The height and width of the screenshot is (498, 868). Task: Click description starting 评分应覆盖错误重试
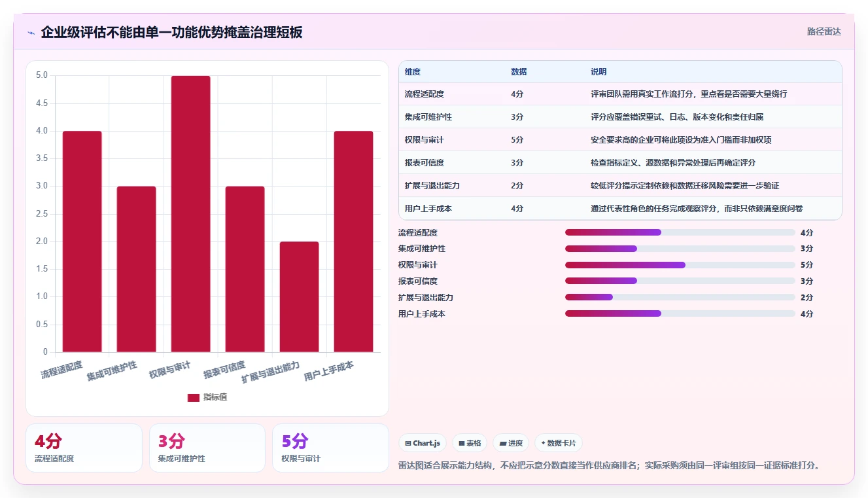coord(677,117)
